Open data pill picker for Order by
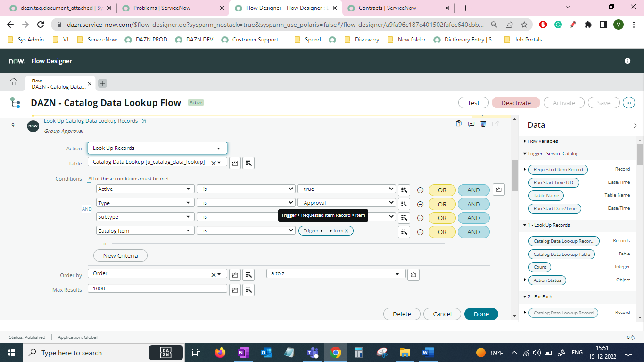This screenshot has width=644, height=362. (248, 274)
